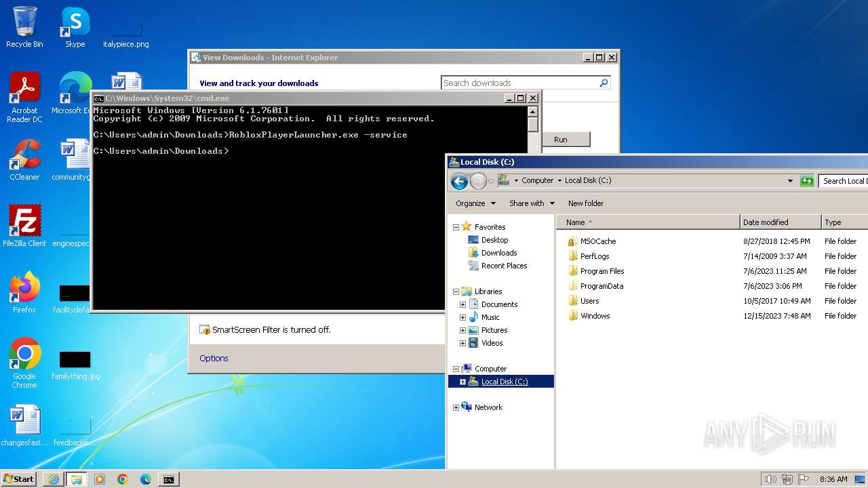Open the Action Center flag icon
This screenshot has height=488, width=868.
pos(804,479)
